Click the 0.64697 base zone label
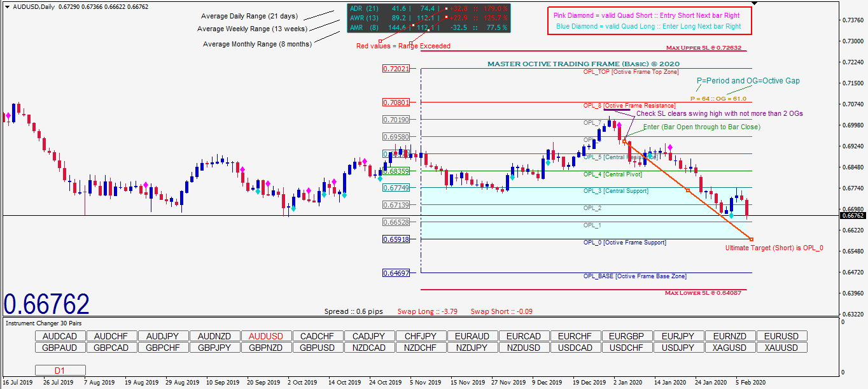Image resolution: width=868 pixels, height=389 pixels. point(396,272)
